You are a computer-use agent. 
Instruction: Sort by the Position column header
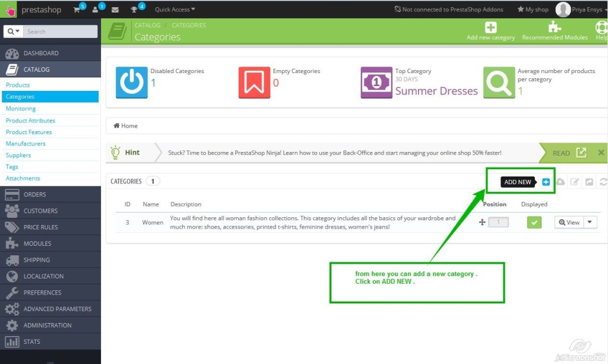click(x=495, y=204)
